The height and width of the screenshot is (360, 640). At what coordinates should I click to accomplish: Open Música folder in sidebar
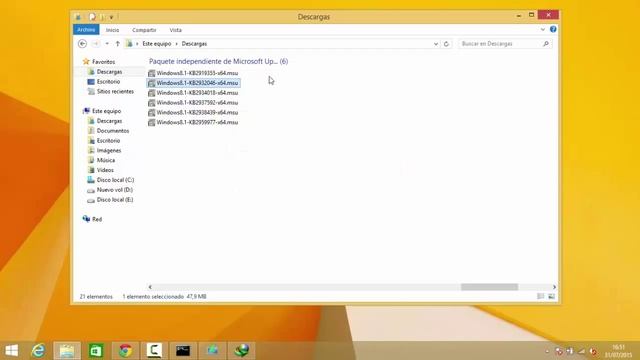click(x=106, y=160)
